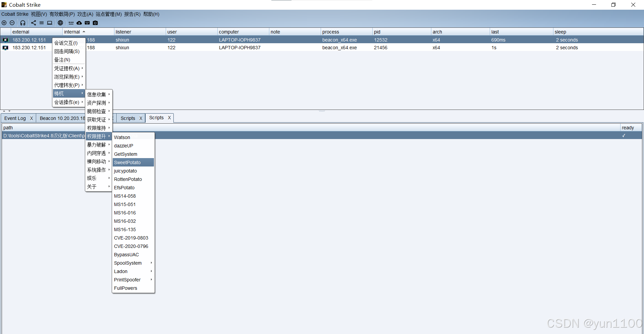Expand the 获取凭证 submenu
The height and width of the screenshot is (334, 644).
coord(99,120)
